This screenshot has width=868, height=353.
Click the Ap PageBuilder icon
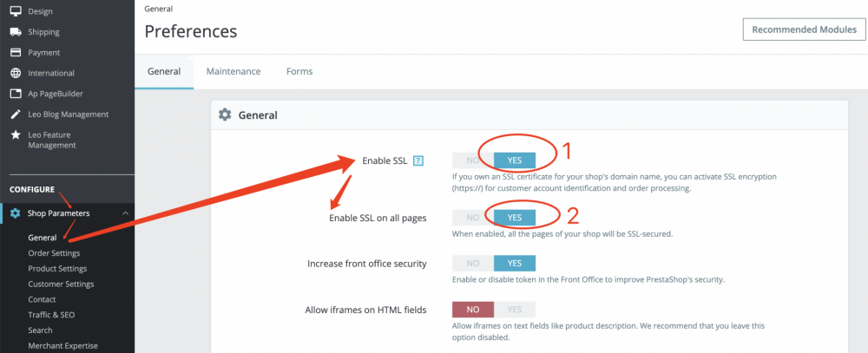pos(16,94)
